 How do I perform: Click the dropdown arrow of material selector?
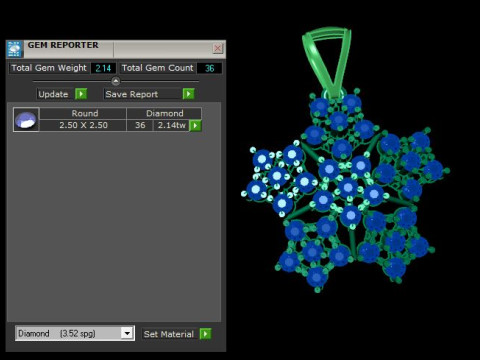point(127,333)
